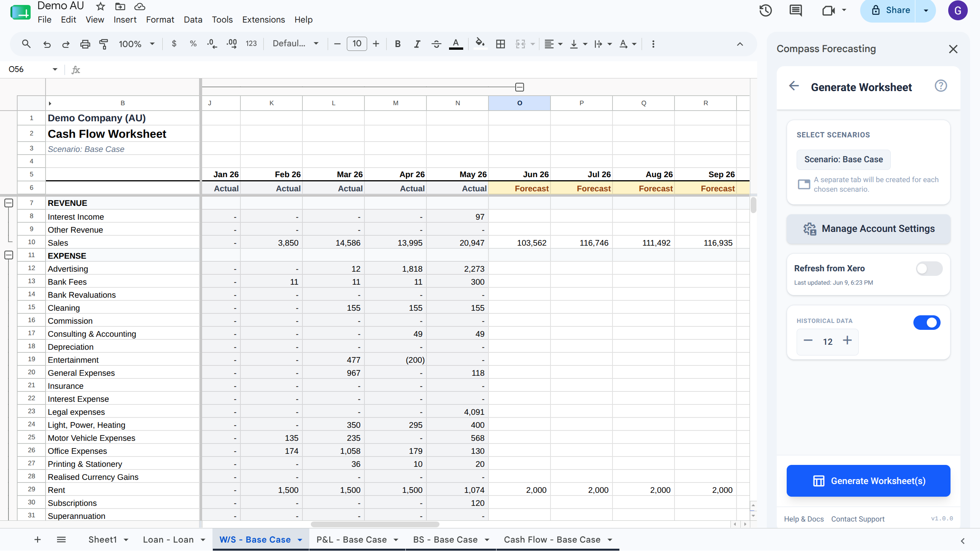This screenshot has width=980, height=551.
Task: Open version history
Action: (766, 10)
